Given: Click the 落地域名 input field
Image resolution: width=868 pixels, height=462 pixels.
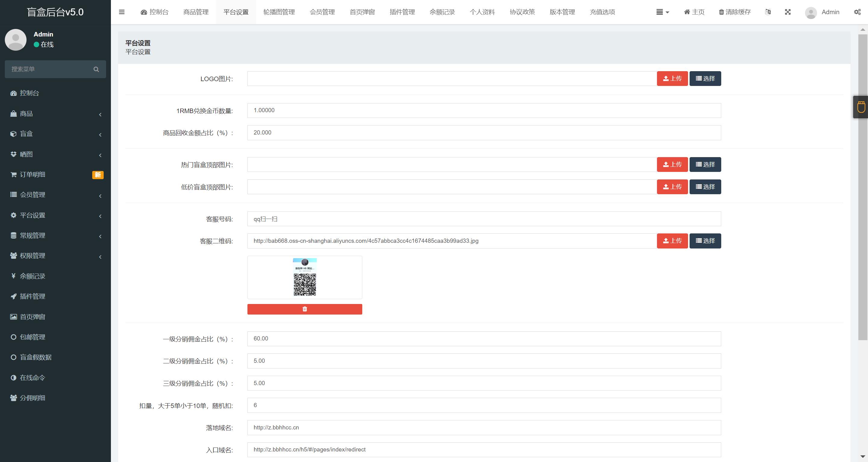Looking at the screenshot, I should (x=484, y=427).
